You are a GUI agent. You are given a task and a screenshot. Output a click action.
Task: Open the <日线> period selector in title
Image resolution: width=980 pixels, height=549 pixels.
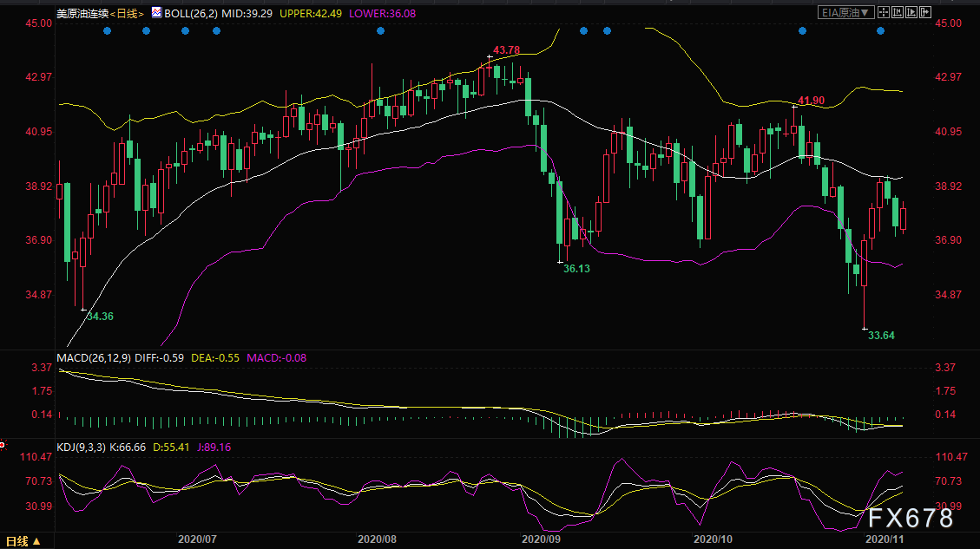click(128, 13)
